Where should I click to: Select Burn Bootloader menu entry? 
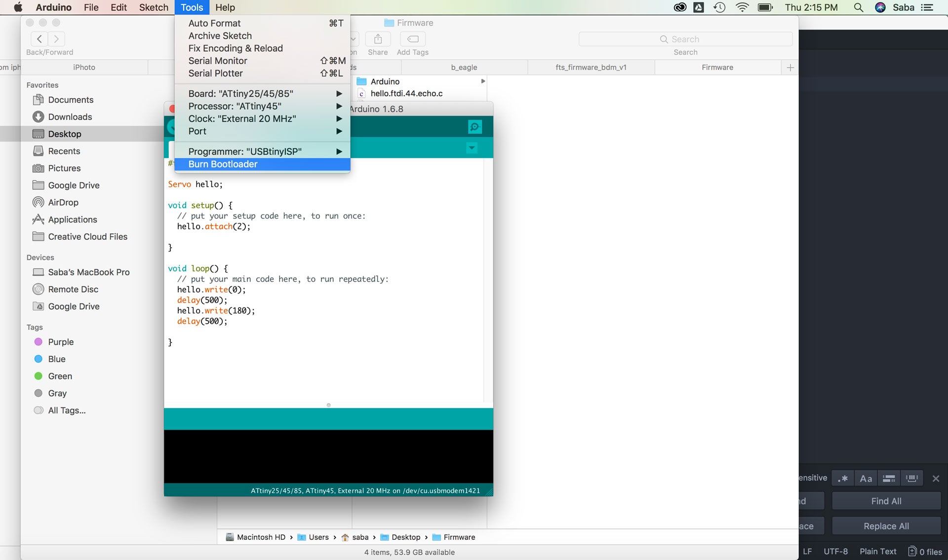pyautogui.click(x=262, y=164)
